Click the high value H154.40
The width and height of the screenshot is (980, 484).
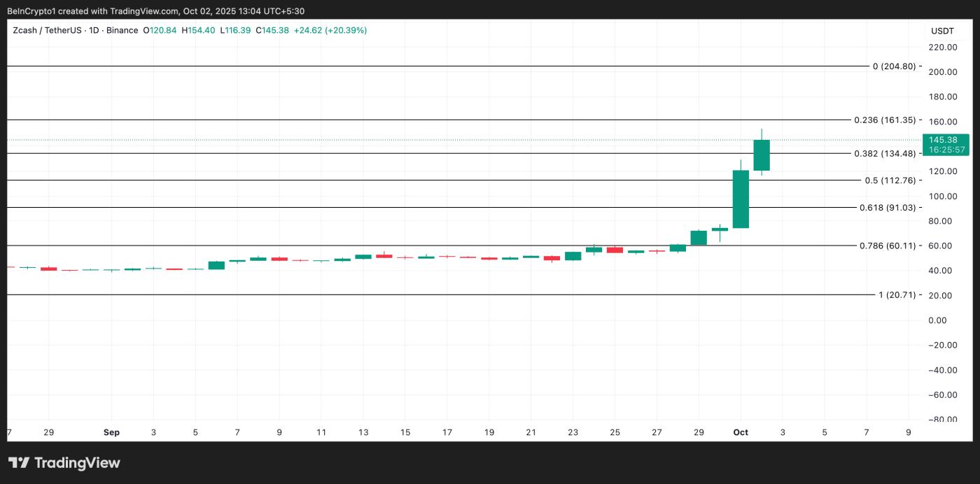pyautogui.click(x=198, y=30)
